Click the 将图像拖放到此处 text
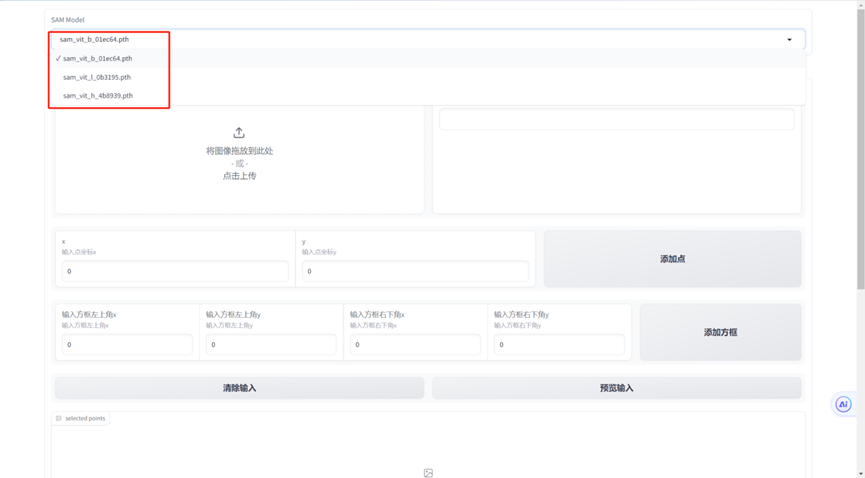 point(239,151)
